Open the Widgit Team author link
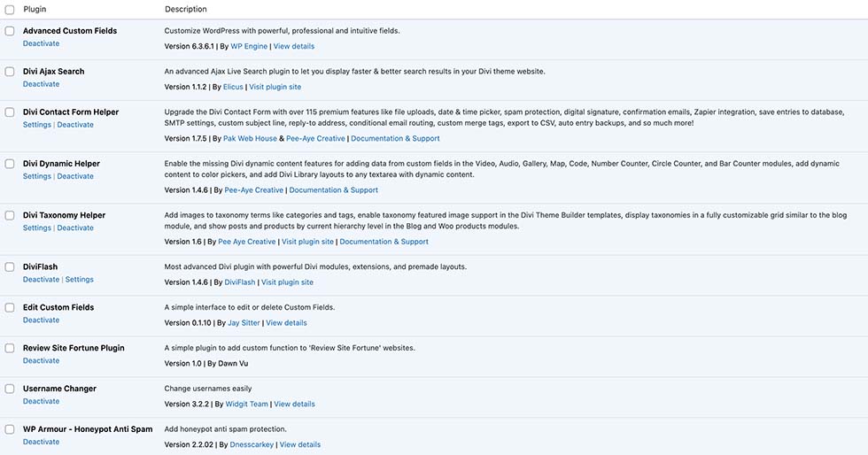 click(247, 404)
